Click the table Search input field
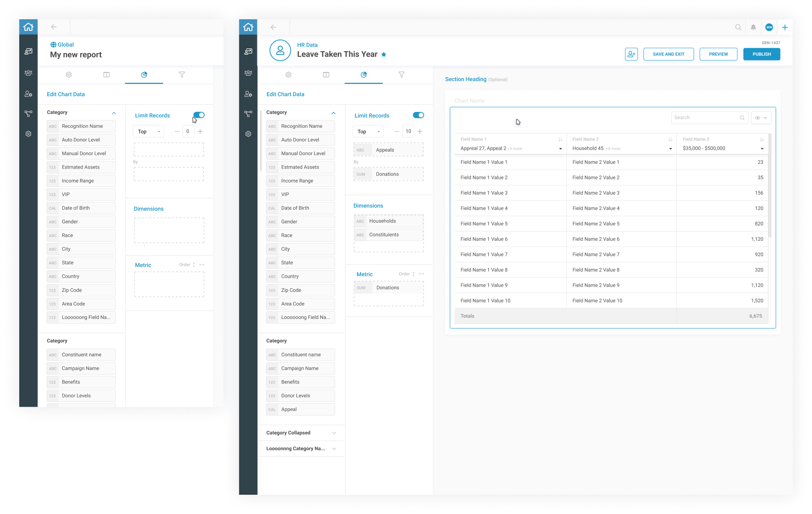This screenshot has height=514, width=812. click(705, 118)
